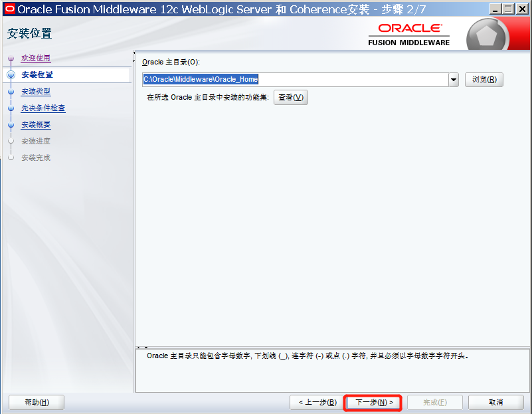Screen dimensions: 532x414
Task: Browse for directory with 浏览(R)
Action: tap(484, 80)
